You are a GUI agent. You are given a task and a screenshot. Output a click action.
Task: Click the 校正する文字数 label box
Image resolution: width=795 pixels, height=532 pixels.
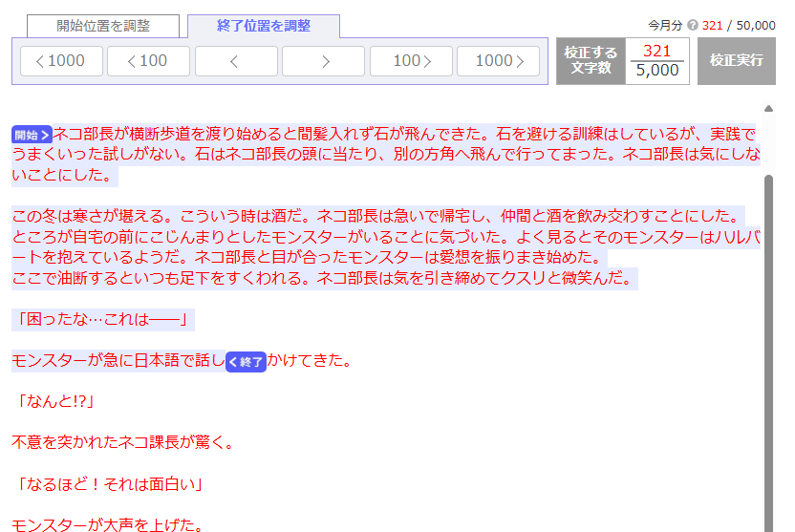point(591,61)
